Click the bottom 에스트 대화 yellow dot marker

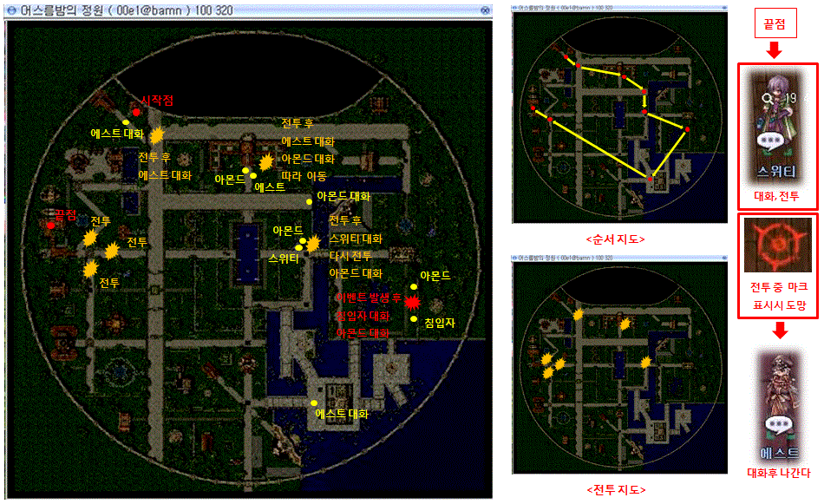tap(313, 403)
